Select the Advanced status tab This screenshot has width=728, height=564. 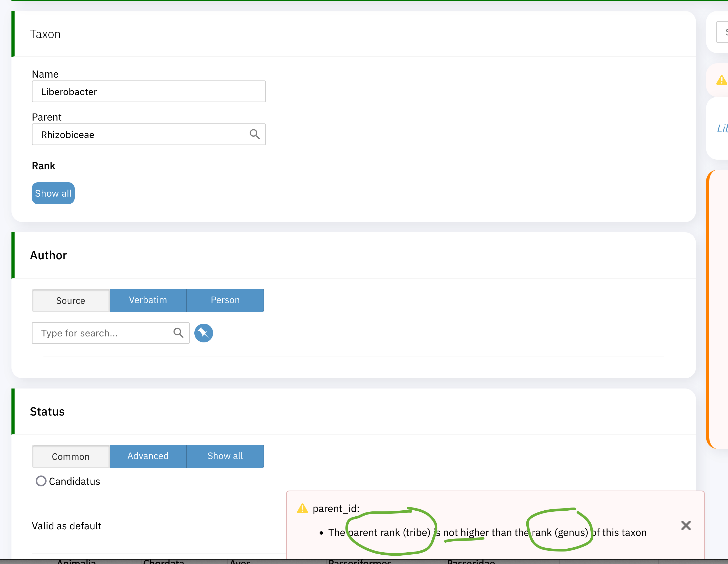point(148,456)
